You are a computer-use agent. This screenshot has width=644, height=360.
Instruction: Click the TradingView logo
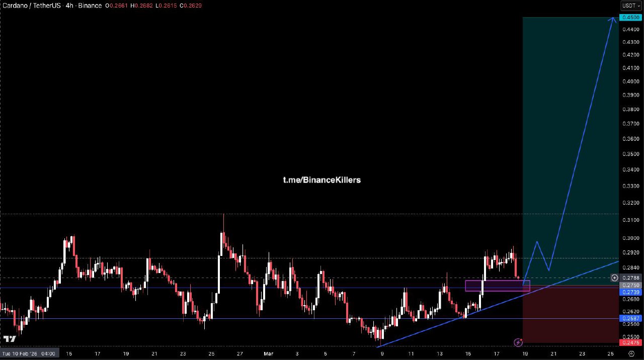pyautogui.click(x=9, y=339)
